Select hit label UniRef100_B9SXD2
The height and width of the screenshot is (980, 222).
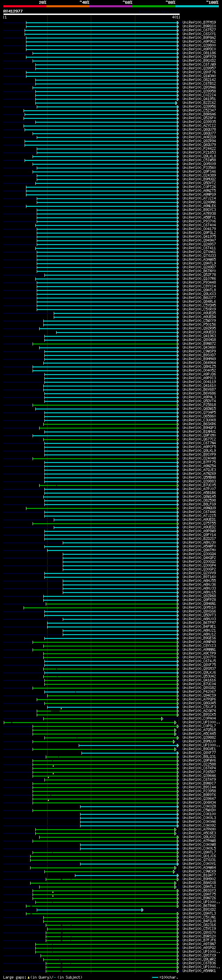199,910
